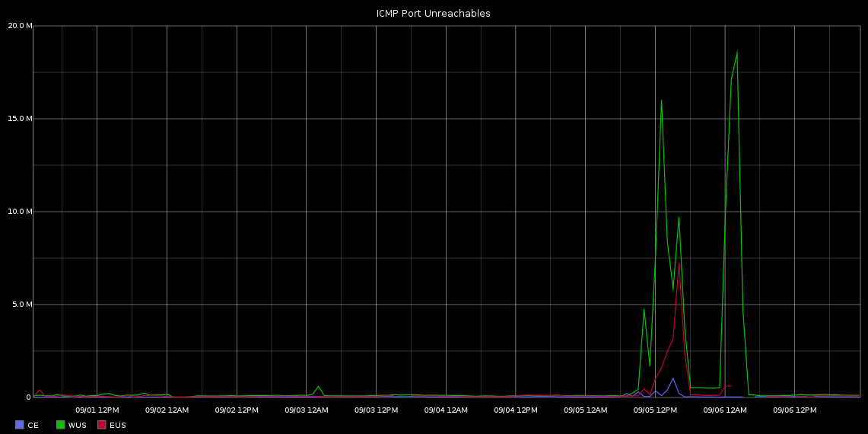The width and height of the screenshot is (868, 434).
Task: Click the red EUS legend color swatch
Action: [x=102, y=425]
